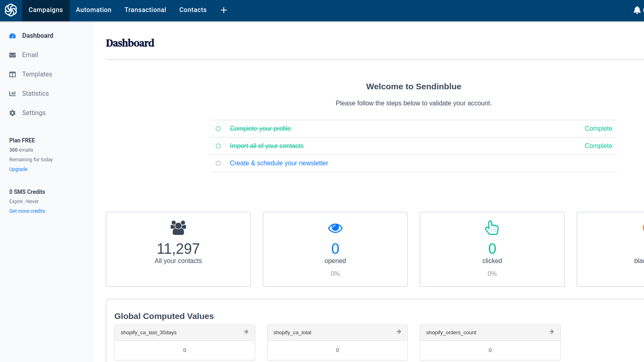Screen dimensions: 644x362
Task: Click the contacts group icon above 11,297
Action: tap(178, 228)
